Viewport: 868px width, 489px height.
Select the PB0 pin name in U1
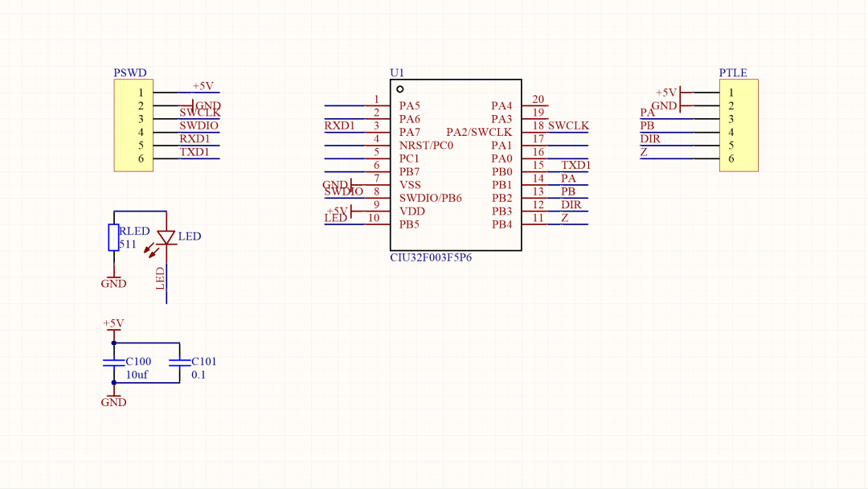[502, 171]
